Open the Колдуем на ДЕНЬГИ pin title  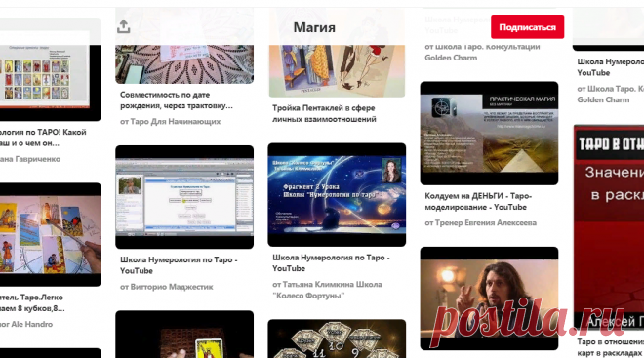point(478,202)
